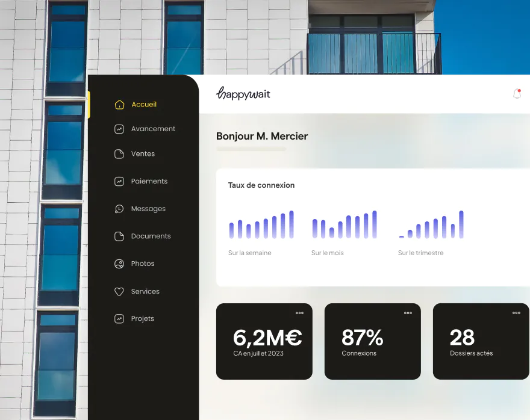
Task: Go to the Messages menu item
Action: tap(148, 209)
